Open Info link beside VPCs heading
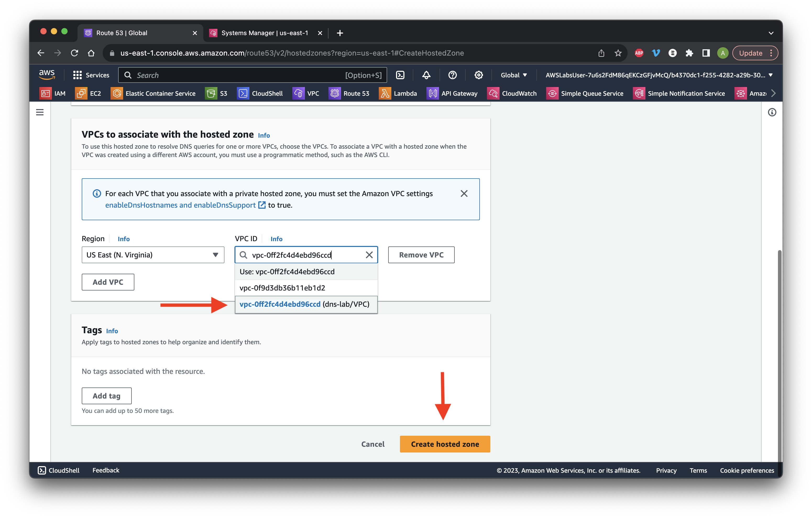This screenshot has width=812, height=517. (x=264, y=135)
